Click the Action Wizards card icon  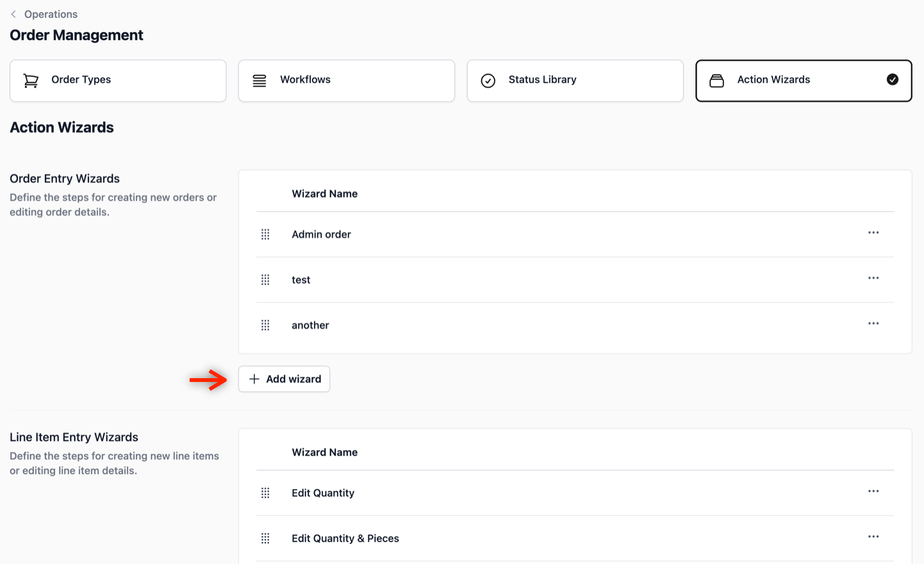[x=717, y=81]
